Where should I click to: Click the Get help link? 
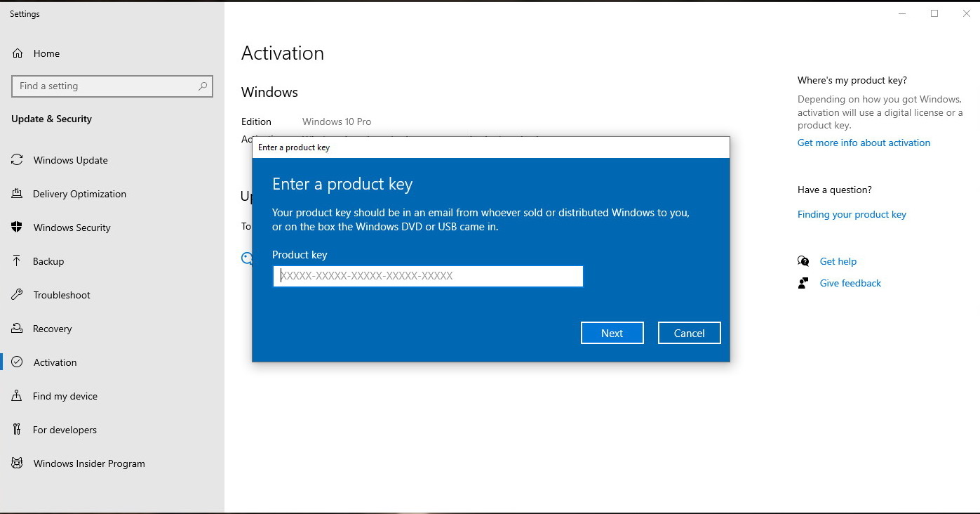[x=838, y=261]
